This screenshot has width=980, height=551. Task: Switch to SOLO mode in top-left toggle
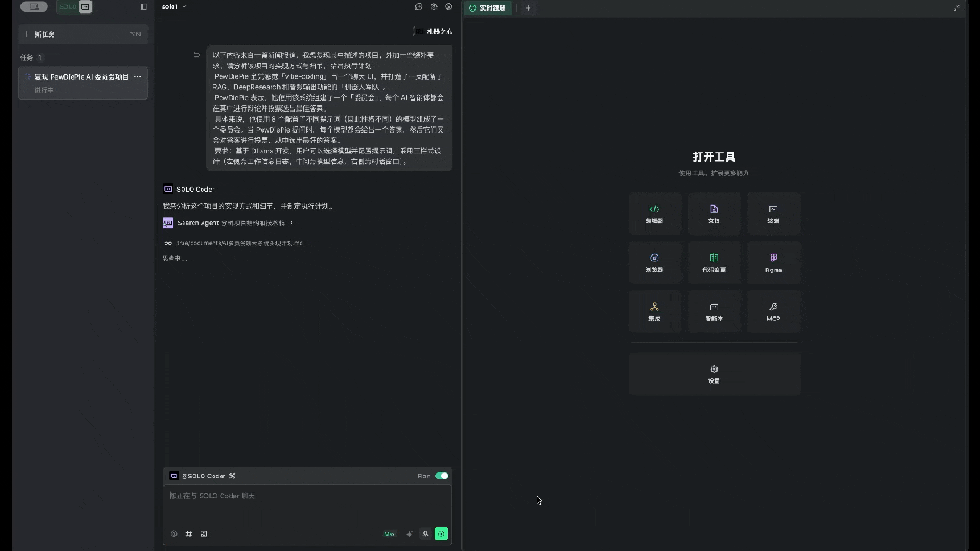click(75, 7)
